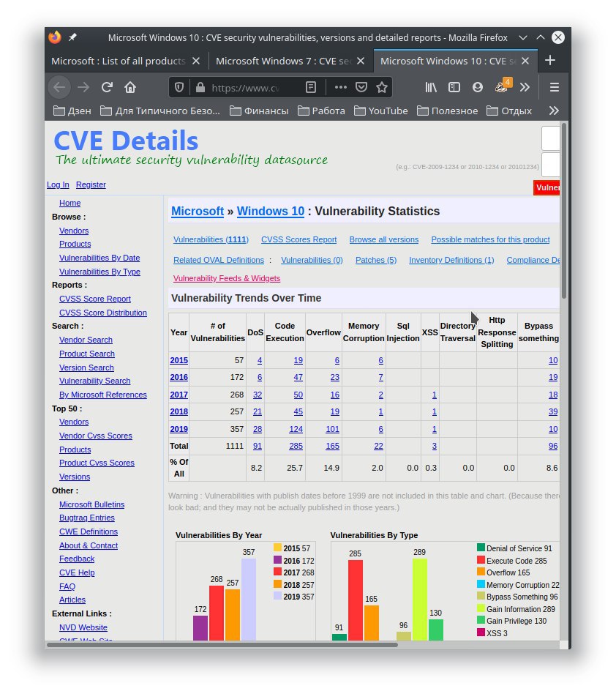
Task: Click the Register link
Action: pos(91,184)
